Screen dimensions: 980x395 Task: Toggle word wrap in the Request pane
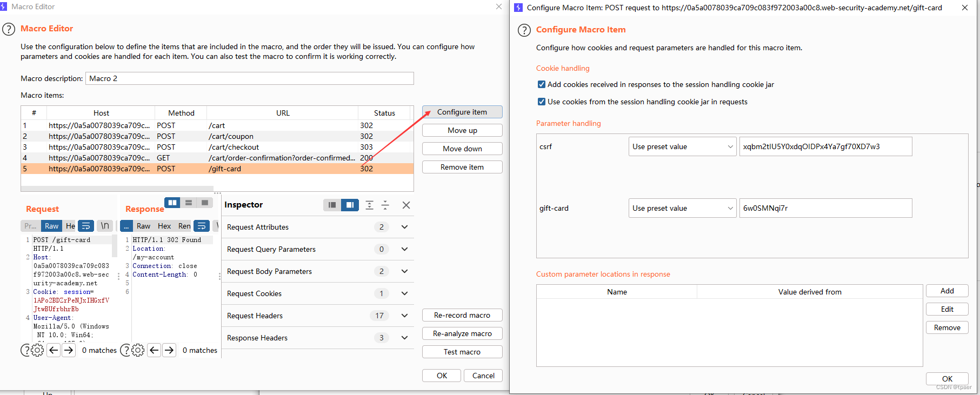click(x=86, y=226)
